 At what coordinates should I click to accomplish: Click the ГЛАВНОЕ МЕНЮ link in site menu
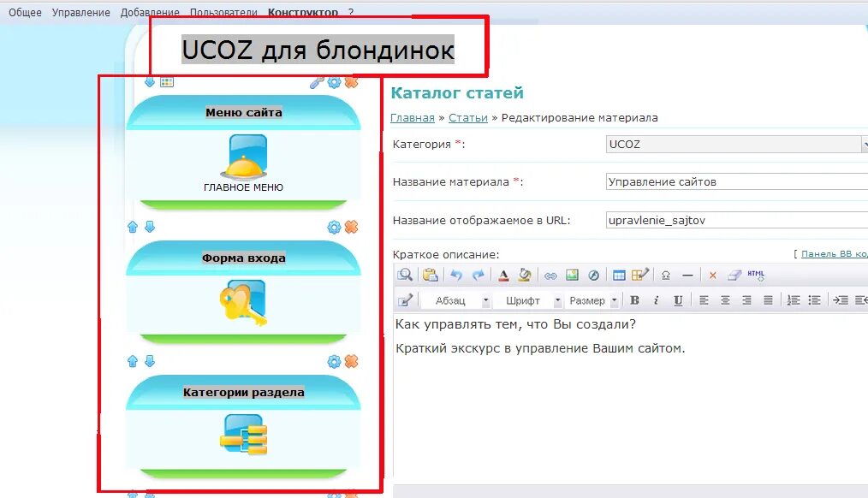244,187
